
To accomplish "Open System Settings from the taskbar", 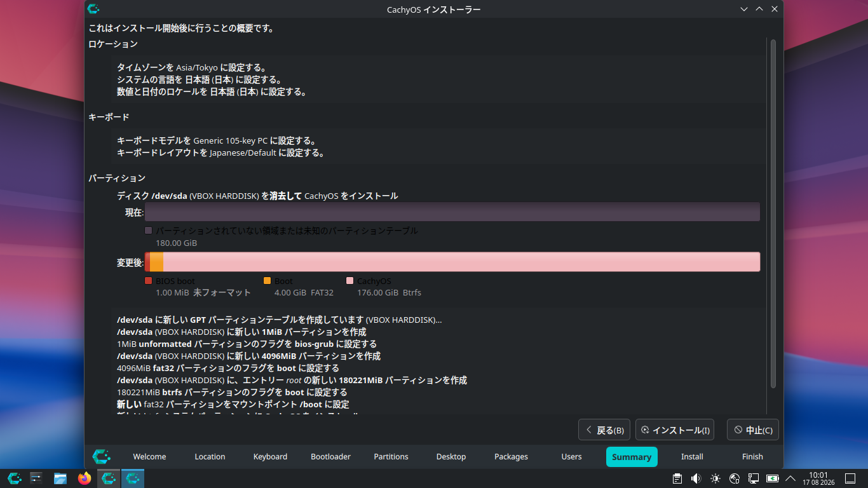I will pyautogui.click(x=36, y=478).
